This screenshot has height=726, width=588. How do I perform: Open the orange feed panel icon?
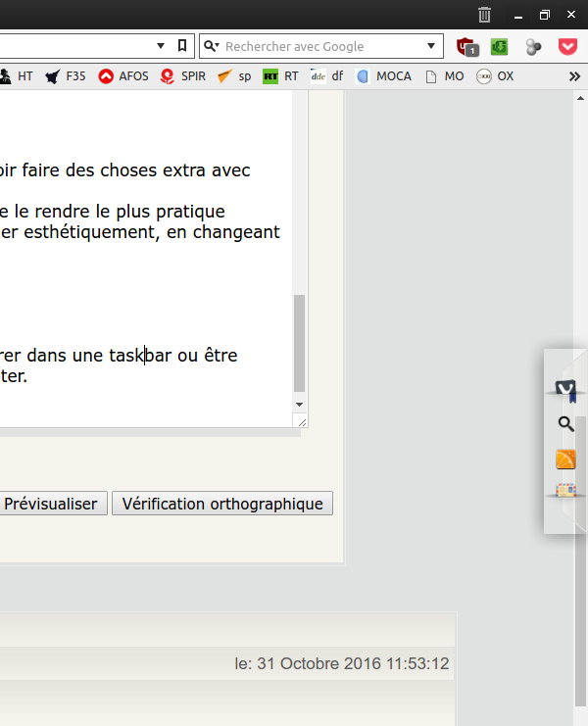click(x=565, y=460)
